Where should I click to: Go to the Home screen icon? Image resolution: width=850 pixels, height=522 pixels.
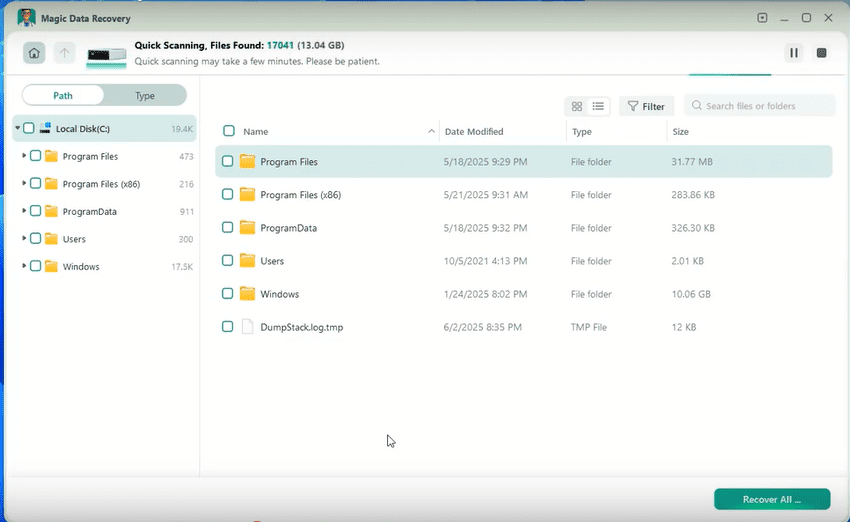[x=34, y=53]
